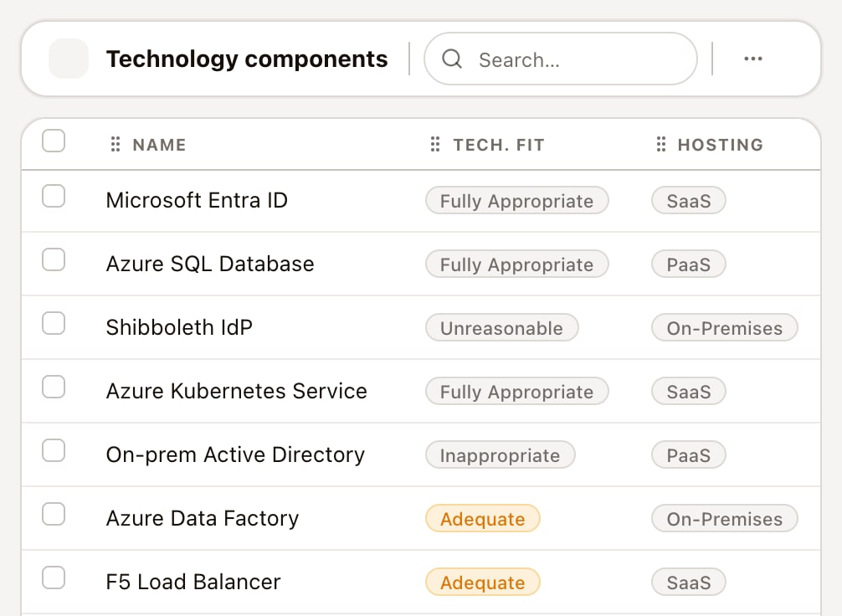Screen dimensions: 842x616
Task: Click SaaS hosting tag for Azure Kubernetes Service
Action: [689, 391]
